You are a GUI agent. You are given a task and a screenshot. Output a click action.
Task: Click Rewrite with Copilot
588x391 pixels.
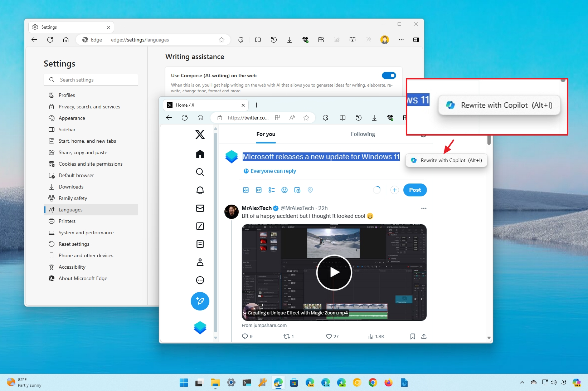[x=446, y=160]
